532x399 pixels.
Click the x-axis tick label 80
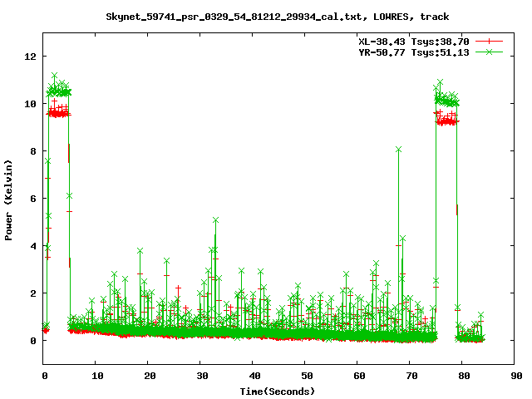(464, 376)
